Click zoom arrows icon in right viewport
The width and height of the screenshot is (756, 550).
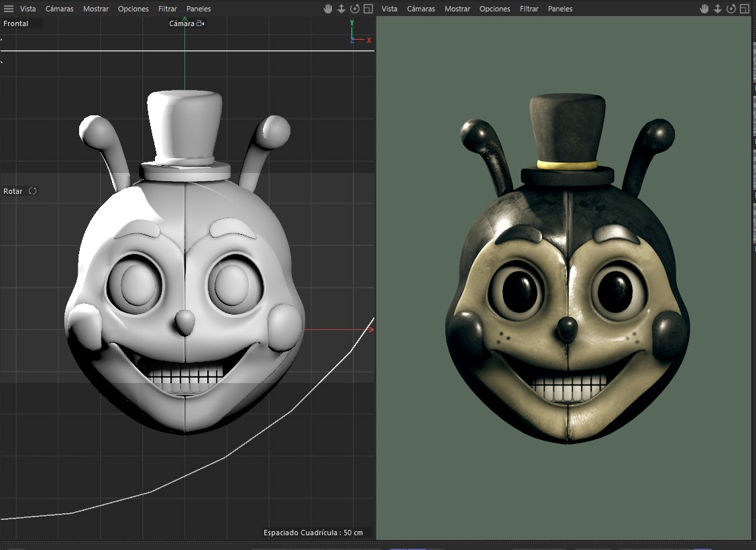point(718,9)
